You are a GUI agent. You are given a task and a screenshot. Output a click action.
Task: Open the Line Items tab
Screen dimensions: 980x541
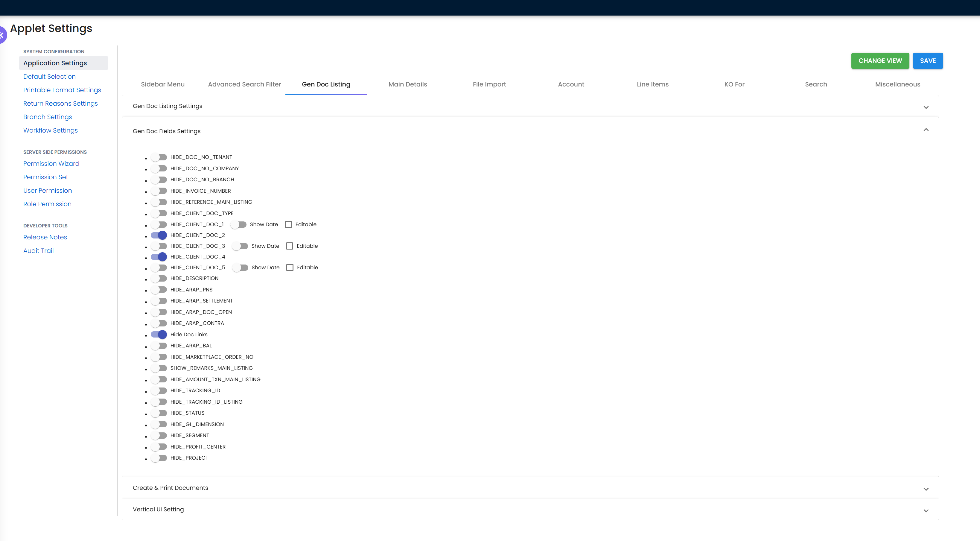click(x=653, y=84)
